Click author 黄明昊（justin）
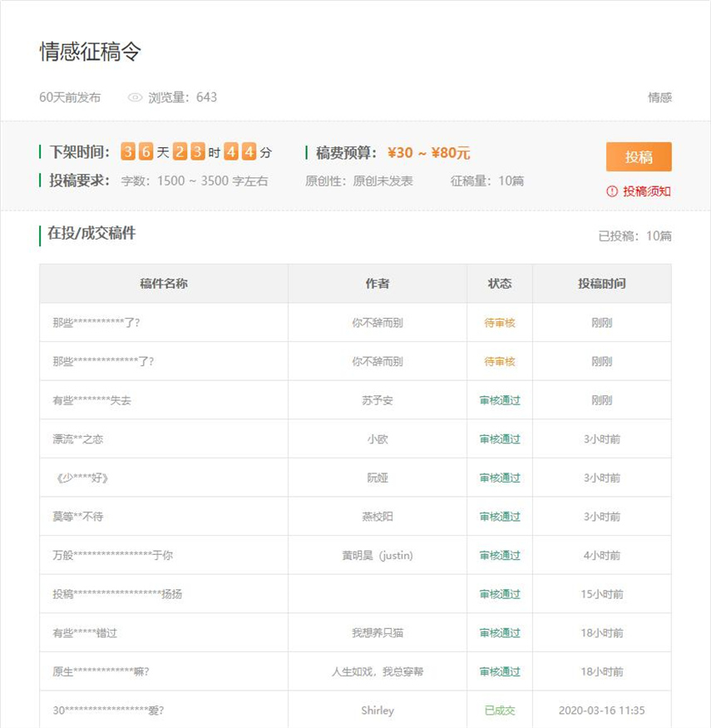This screenshot has height=728, width=711. point(377,555)
